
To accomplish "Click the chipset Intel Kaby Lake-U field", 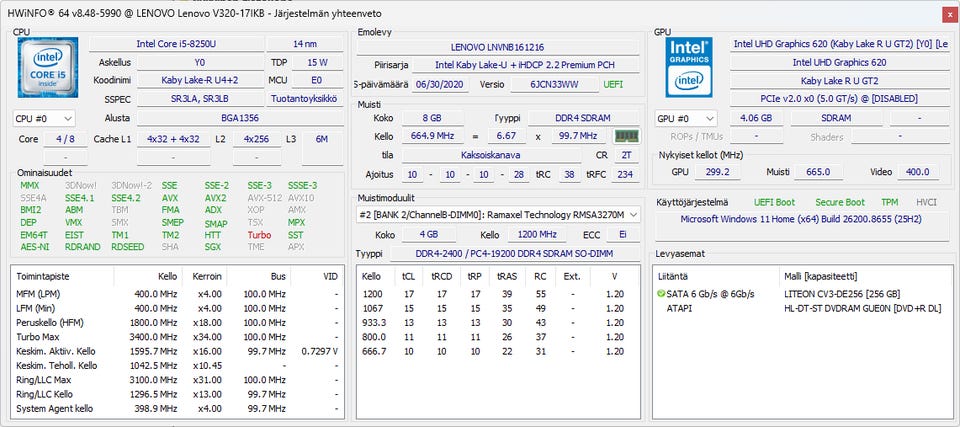I will click(x=525, y=65).
